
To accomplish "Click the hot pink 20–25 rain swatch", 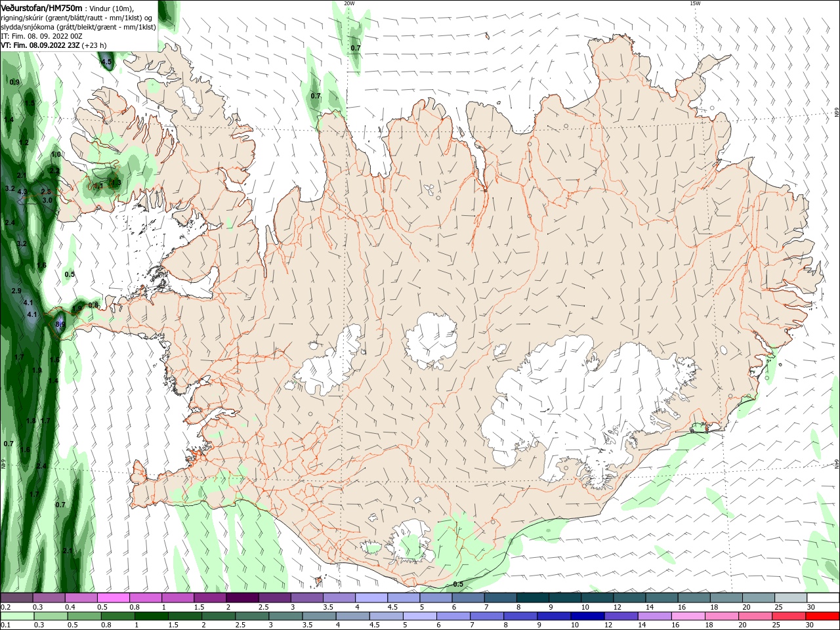I will tap(756, 616).
